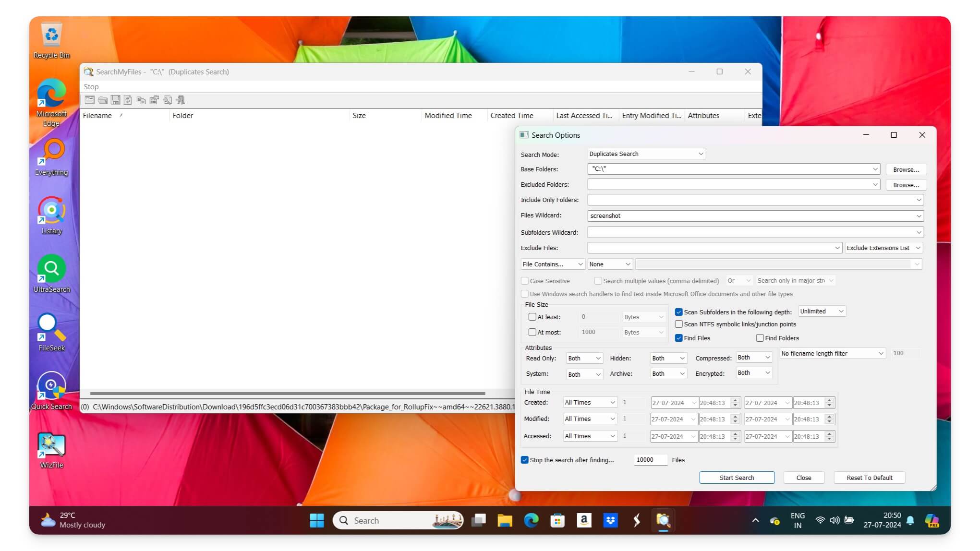Viewport: 980px width, 551px height.
Task: Click the horizontal scrollbar in results list
Action: click(x=287, y=394)
